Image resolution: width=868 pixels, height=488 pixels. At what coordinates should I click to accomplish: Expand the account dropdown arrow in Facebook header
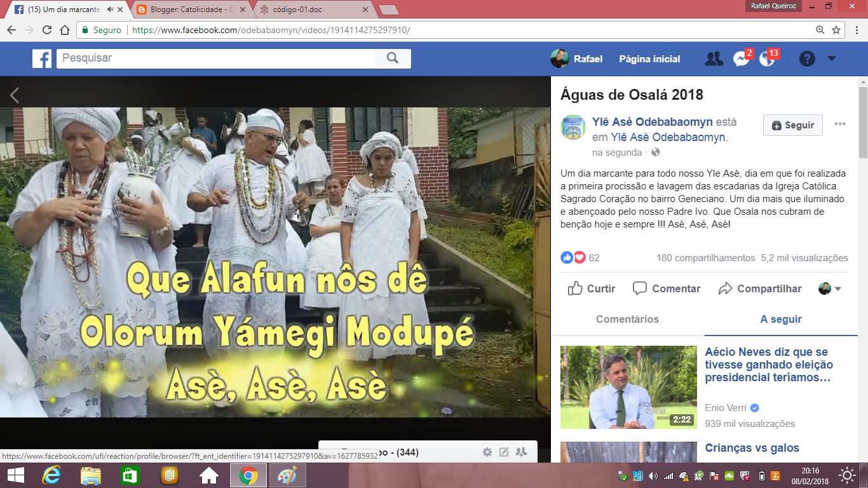coord(832,59)
